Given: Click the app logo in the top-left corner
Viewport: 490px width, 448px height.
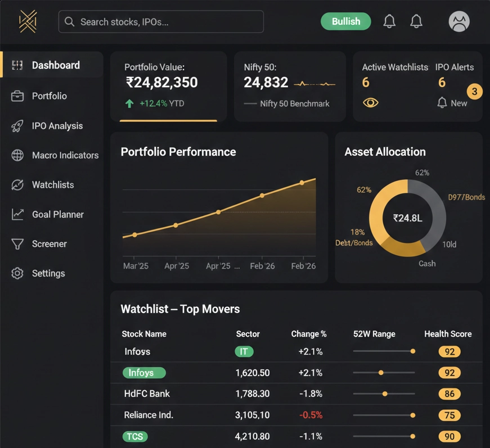Looking at the screenshot, I should coord(26,21).
